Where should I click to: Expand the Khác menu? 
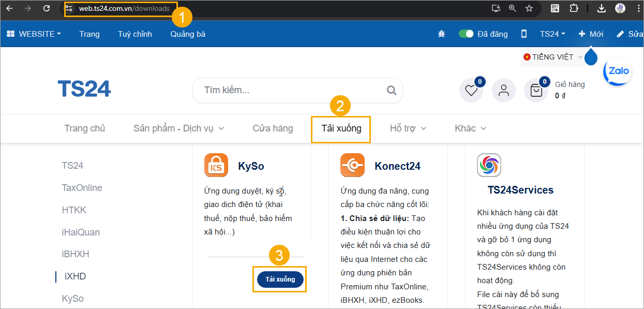pyautogui.click(x=471, y=128)
